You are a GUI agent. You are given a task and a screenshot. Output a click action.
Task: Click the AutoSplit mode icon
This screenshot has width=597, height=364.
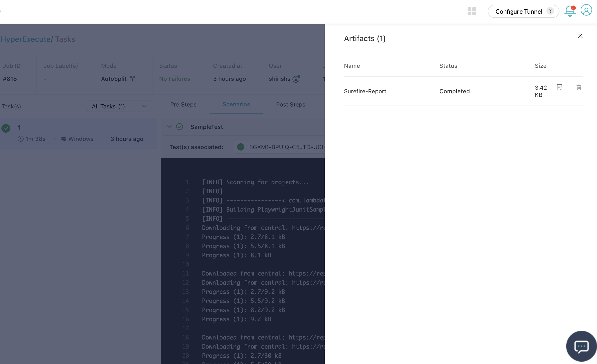pyautogui.click(x=132, y=79)
